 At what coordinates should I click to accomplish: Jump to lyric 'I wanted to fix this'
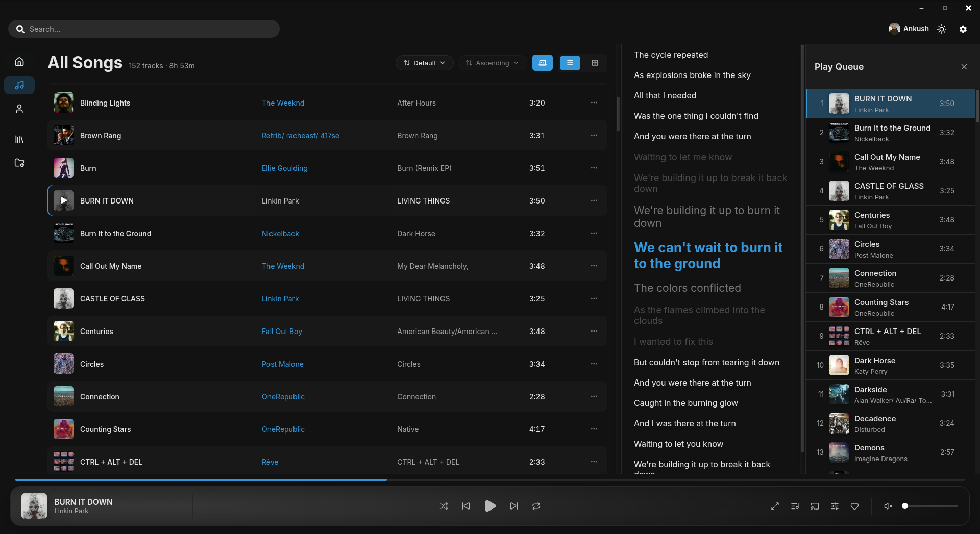pos(673,342)
